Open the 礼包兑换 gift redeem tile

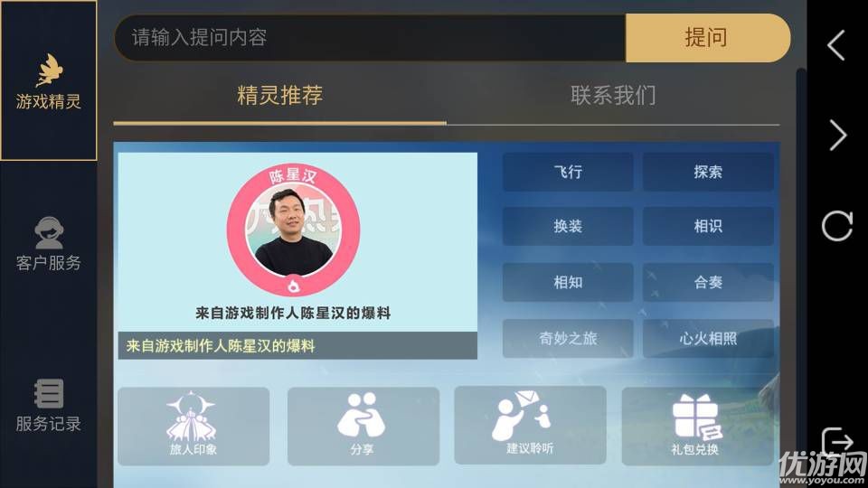[696, 426]
